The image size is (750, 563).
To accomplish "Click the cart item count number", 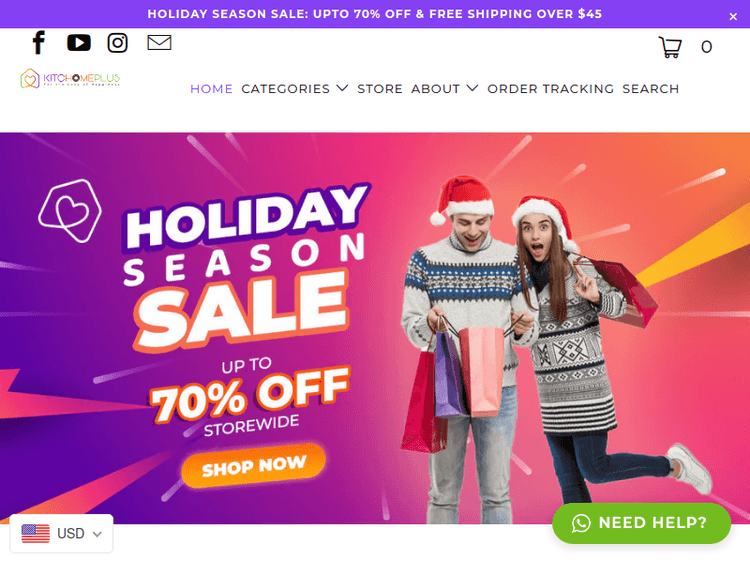I will 706,47.
